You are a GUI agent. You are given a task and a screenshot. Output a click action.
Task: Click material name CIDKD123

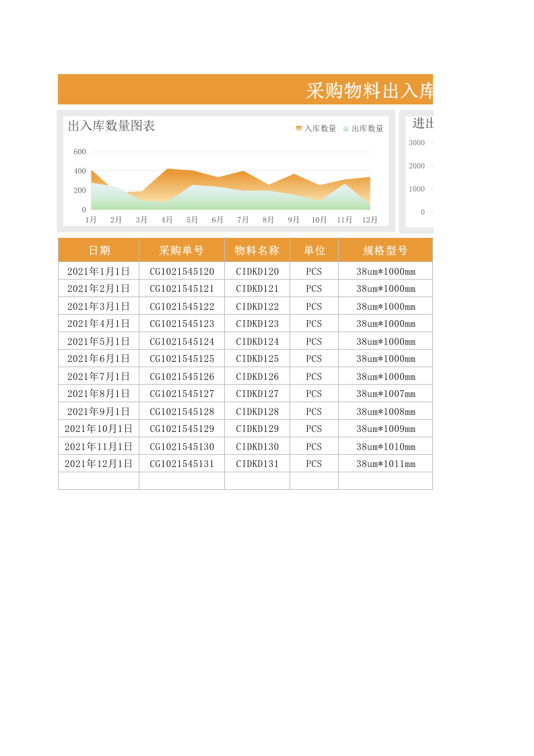257,323
